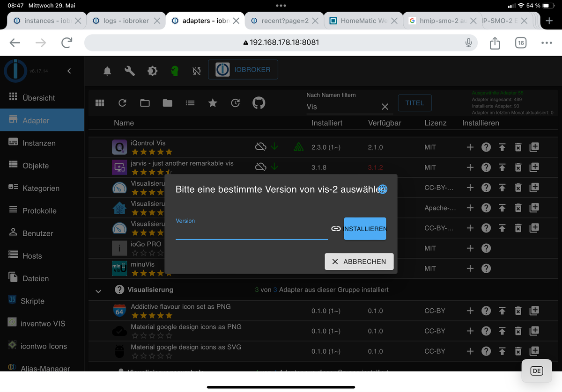
Task: Click the link icon beside Version field
Action: tap(336, 229)
